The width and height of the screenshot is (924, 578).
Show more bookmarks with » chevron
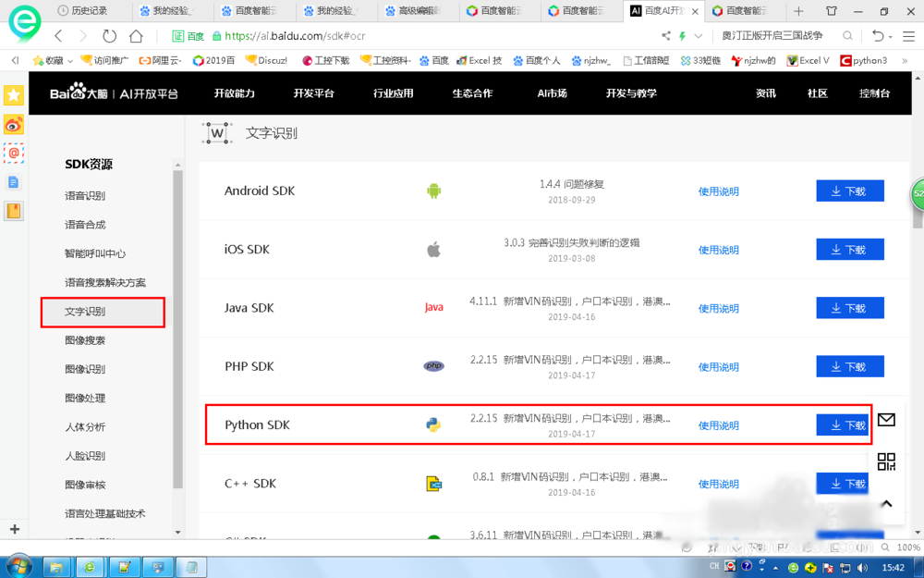(x=905, y=61)
